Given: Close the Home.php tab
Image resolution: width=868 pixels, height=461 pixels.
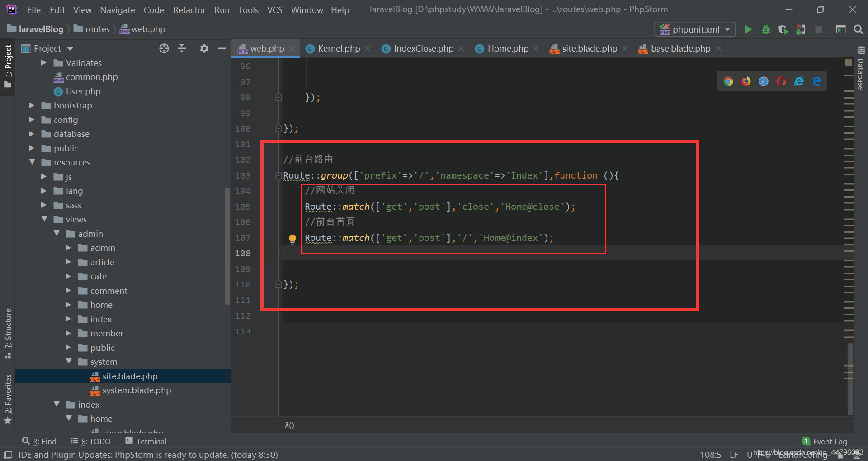Looking at the screenshot, I should tap(536, 48).
